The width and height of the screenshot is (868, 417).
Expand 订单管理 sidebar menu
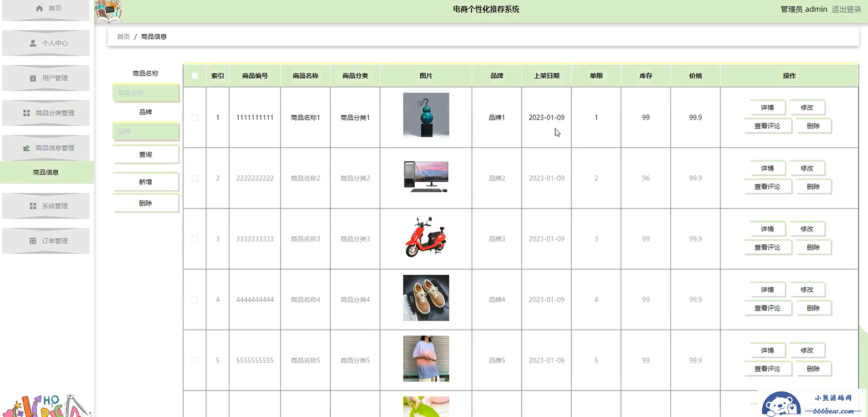click(x=46, y=241)
